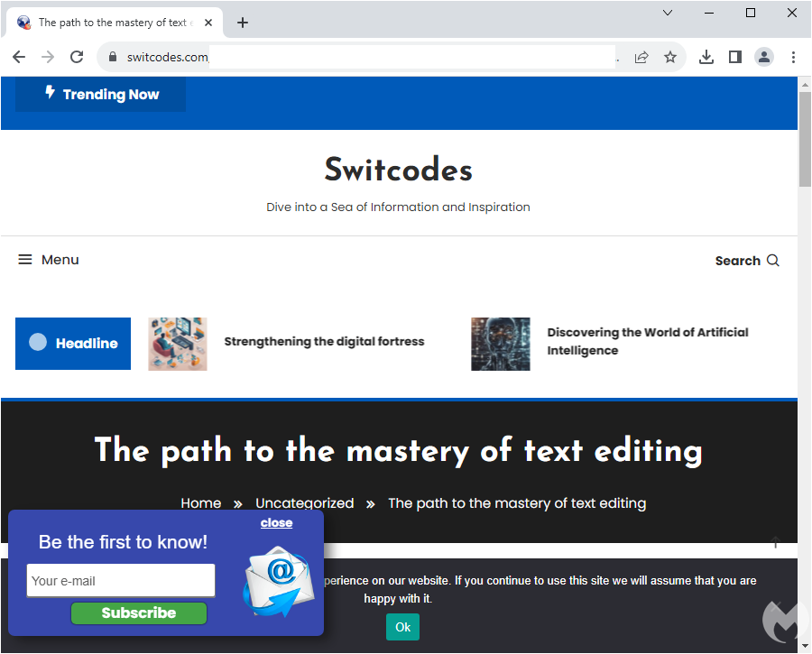Click the scrollbar up arrow

pos(805,84)
